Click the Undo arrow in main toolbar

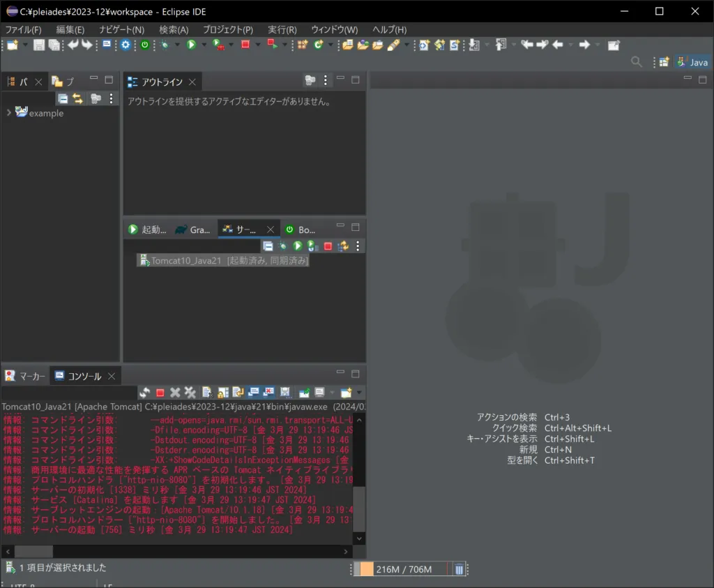tap(73, 45)
